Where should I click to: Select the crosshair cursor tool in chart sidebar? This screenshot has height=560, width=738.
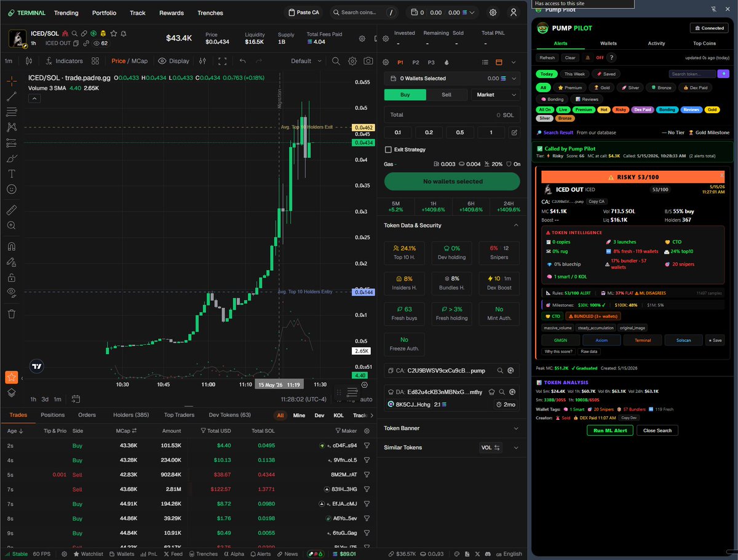pyautogui.click(x=11, y=81)
